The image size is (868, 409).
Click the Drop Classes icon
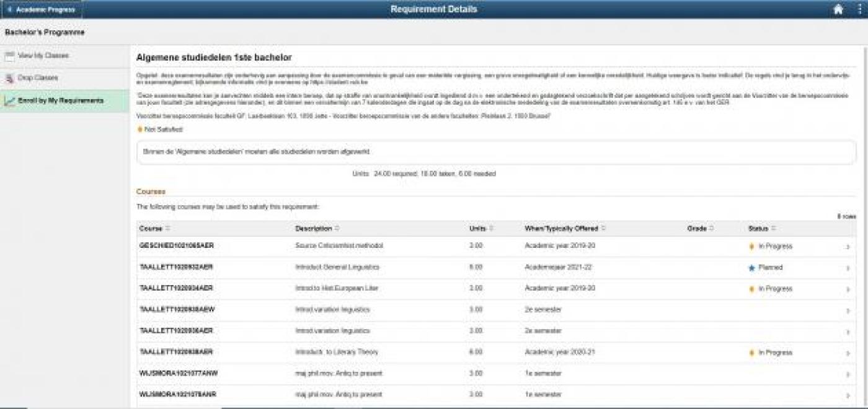pos(9,78)
